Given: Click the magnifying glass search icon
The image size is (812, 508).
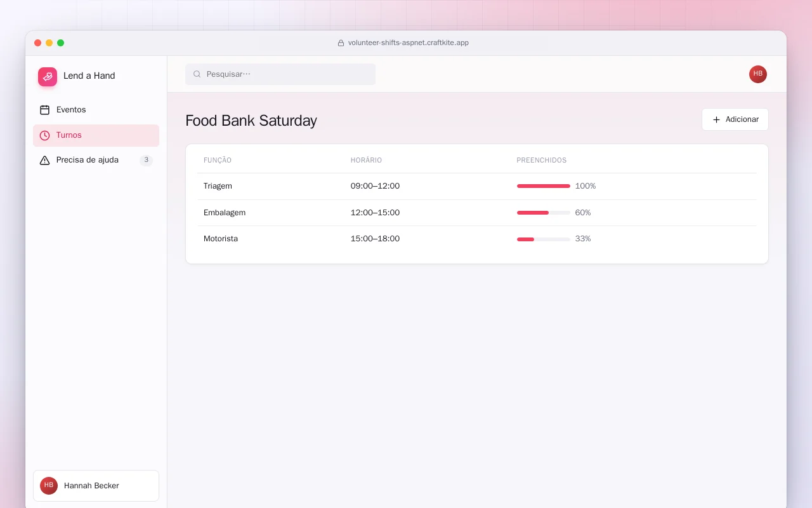Looking at the screenshot, I should (x=197, y=74).
